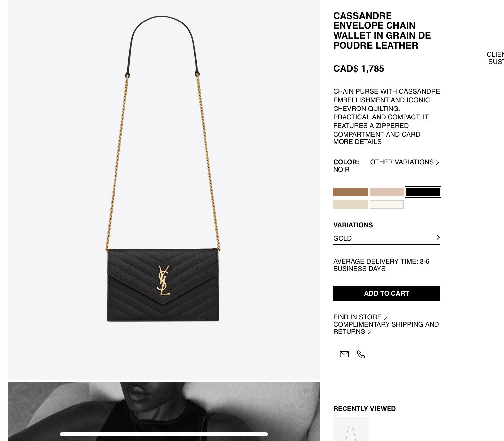
Task: Click the arrow beside Other Variations
Action: [x=437, y=162]
